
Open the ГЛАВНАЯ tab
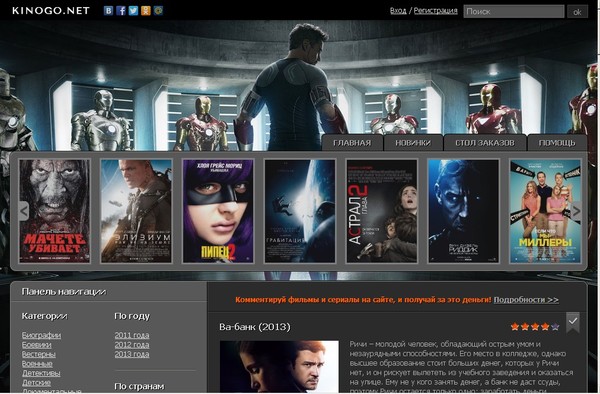coord(352,143)
